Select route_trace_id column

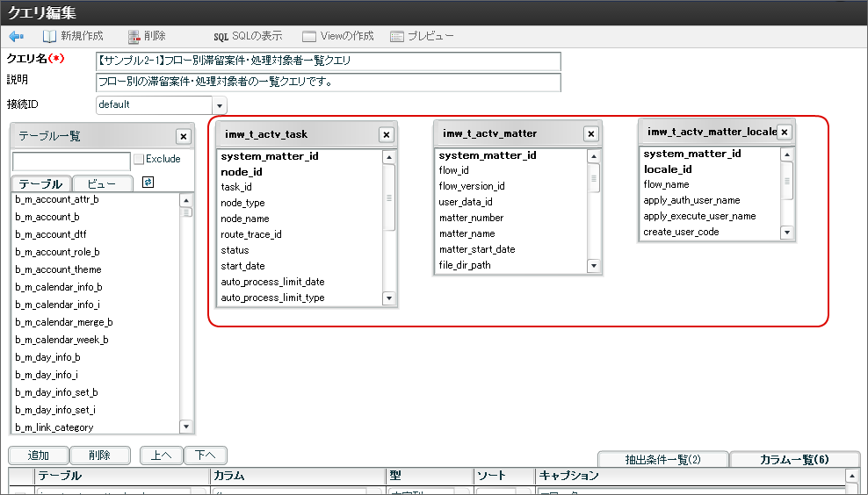(251, 234)
